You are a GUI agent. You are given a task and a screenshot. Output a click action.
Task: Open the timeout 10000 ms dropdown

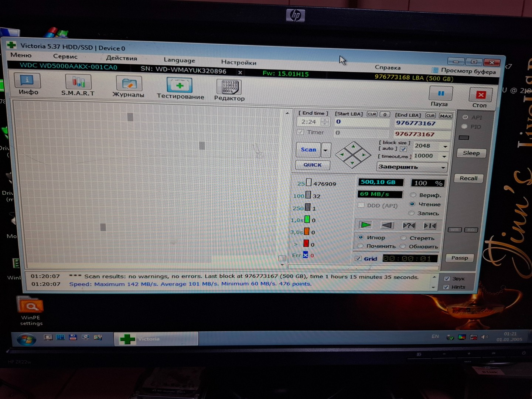point(444,156)
